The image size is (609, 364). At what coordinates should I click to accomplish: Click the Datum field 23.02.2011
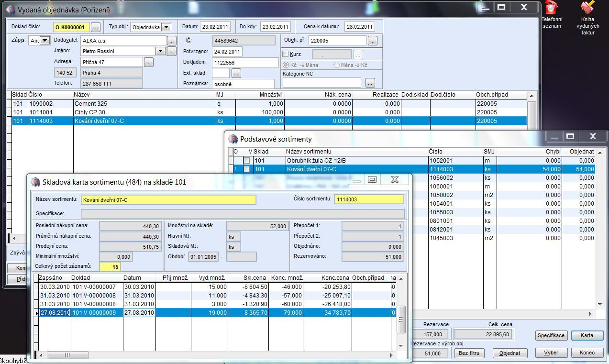tap(215, 27)
